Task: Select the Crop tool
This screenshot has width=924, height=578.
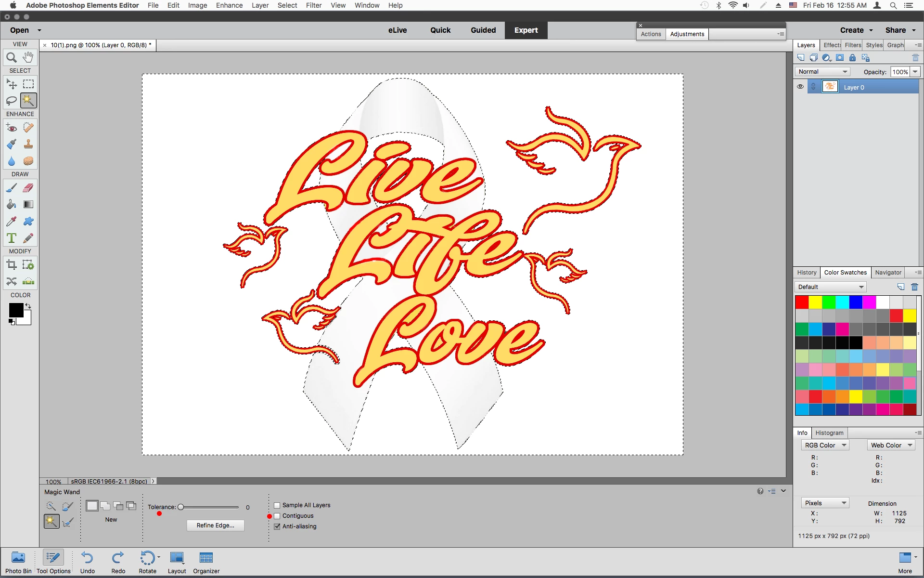Action: [12, 265]
